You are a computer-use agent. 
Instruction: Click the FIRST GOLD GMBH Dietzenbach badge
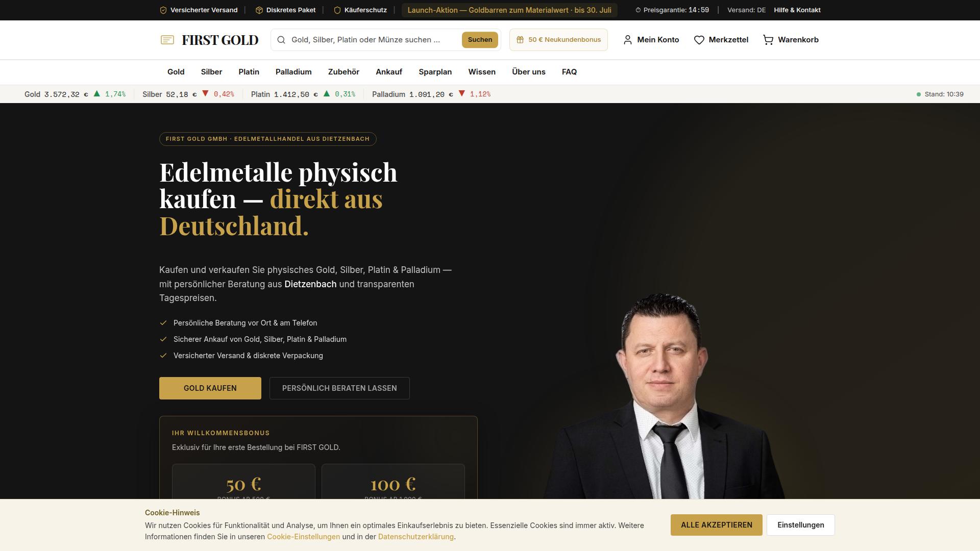point(267,139)
